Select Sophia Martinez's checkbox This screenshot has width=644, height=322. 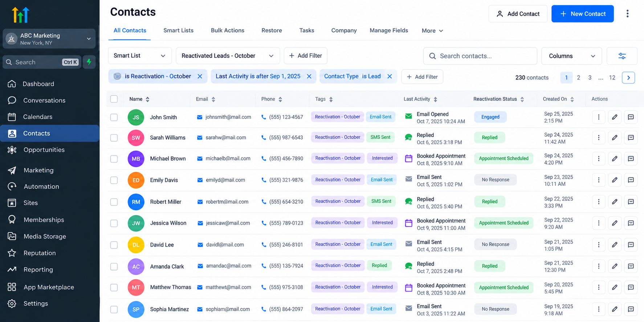coord(114,309)
